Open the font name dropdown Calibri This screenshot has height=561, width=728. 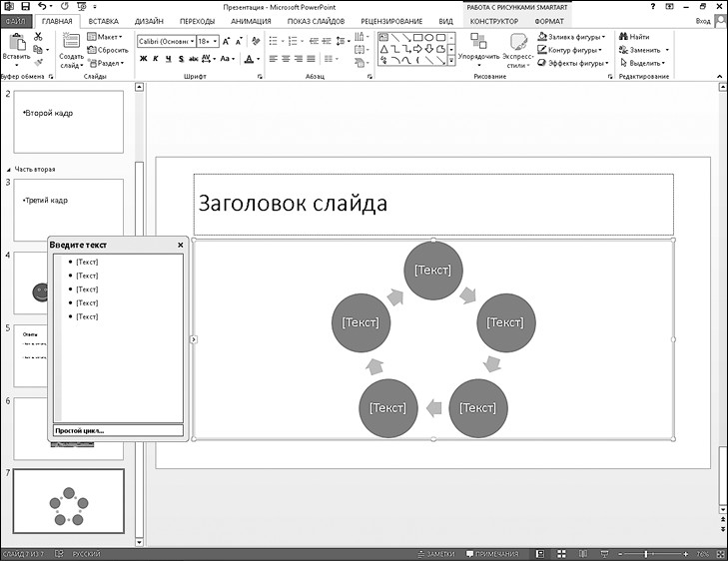coord(164,41)
